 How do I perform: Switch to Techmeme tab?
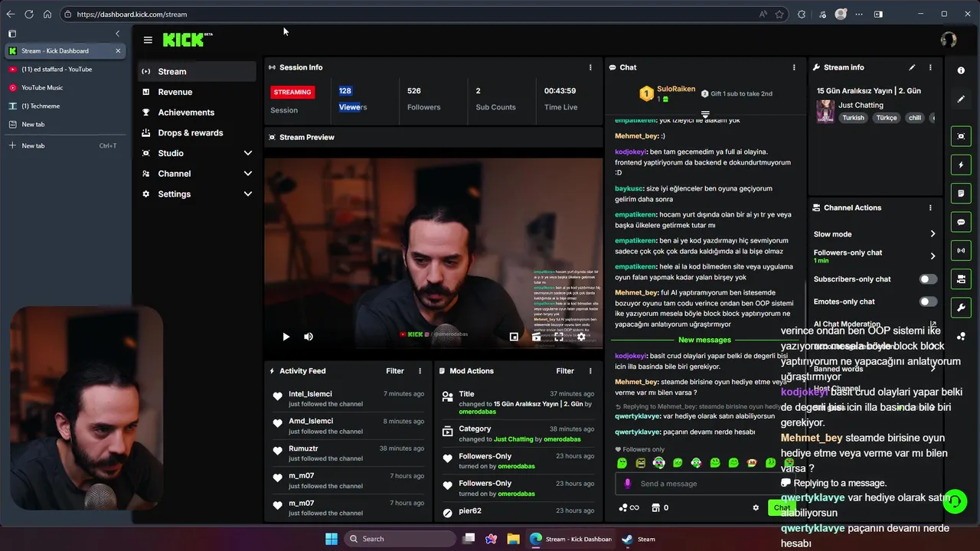coord(64,106)
